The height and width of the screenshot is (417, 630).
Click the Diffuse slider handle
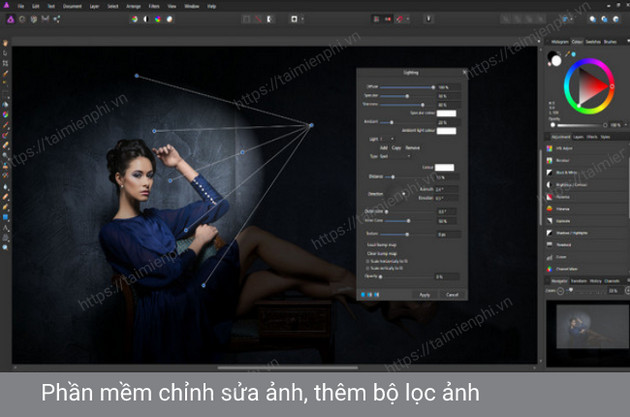433,87
